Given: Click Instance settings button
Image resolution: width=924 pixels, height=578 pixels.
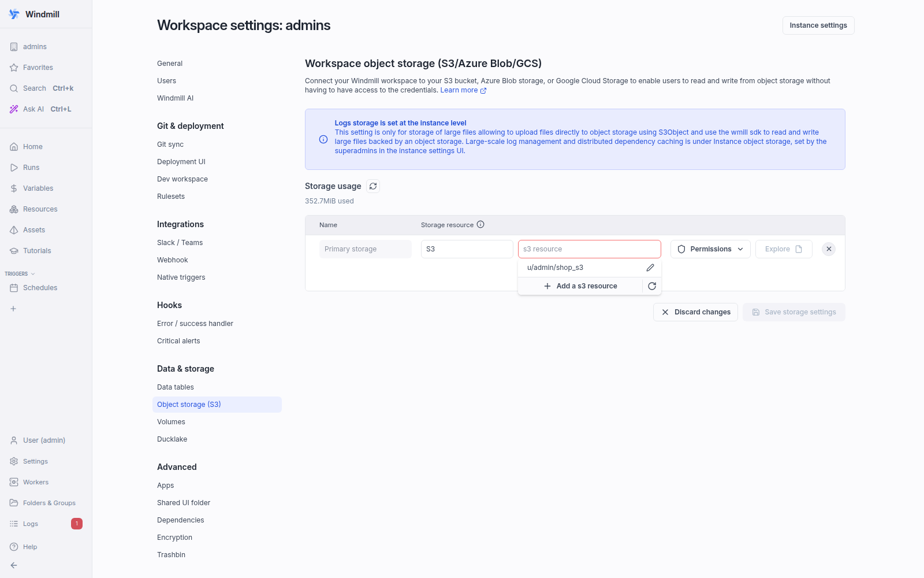Looking at the screenshot, I should point(818,25).
